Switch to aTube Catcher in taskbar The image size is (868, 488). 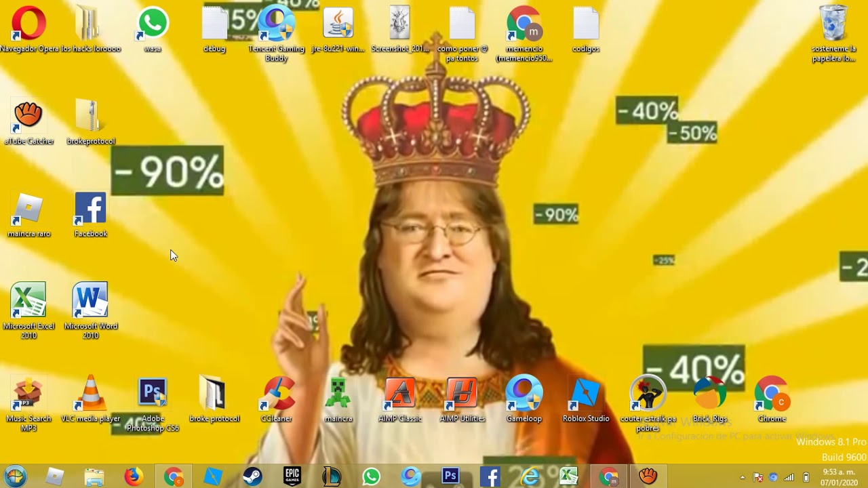tap(648, 477)
